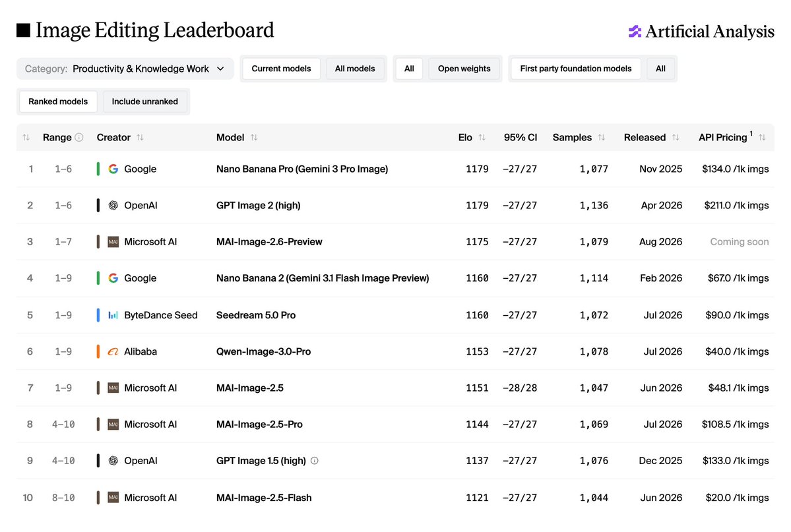Open Seedream 5.0 Pro model link

[x=256, y=315]
